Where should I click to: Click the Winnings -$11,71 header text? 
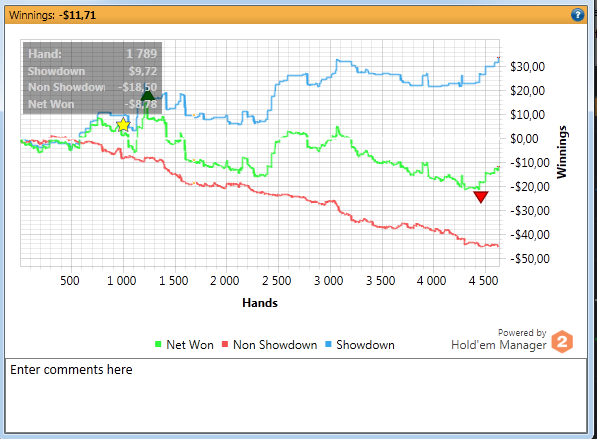53,15
